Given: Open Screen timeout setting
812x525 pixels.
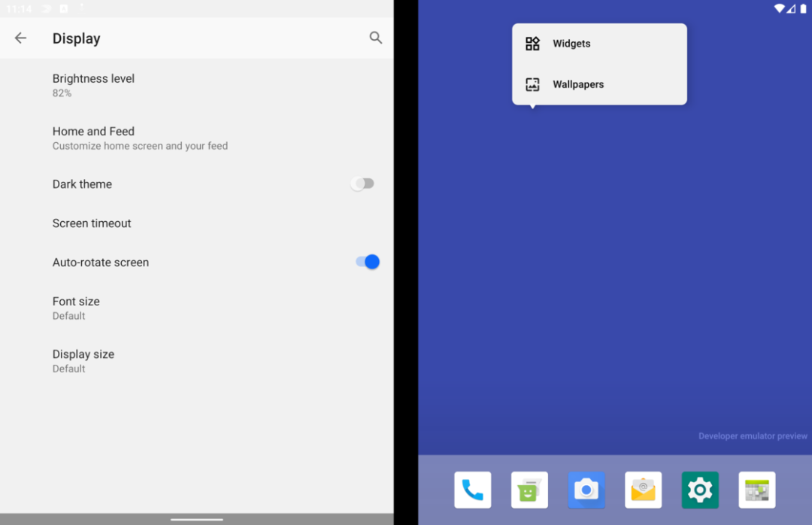Looking at the screenshot, I should pos(197,223).
